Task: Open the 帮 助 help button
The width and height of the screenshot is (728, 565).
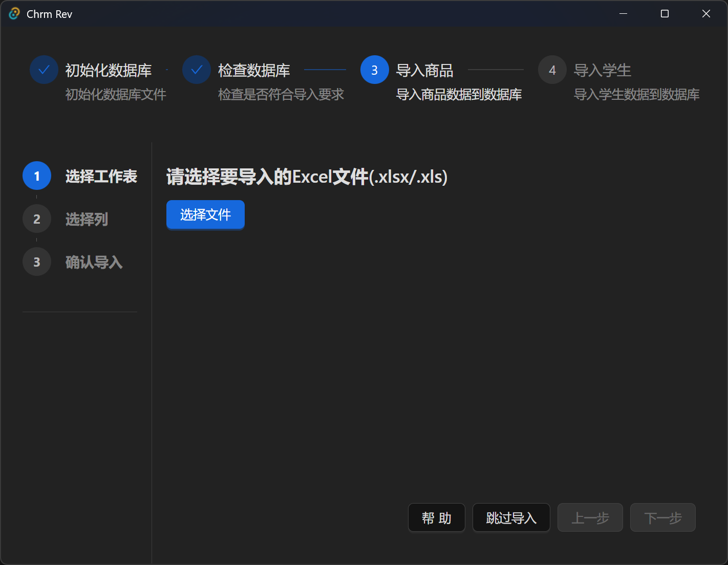Action: [437, 517]
